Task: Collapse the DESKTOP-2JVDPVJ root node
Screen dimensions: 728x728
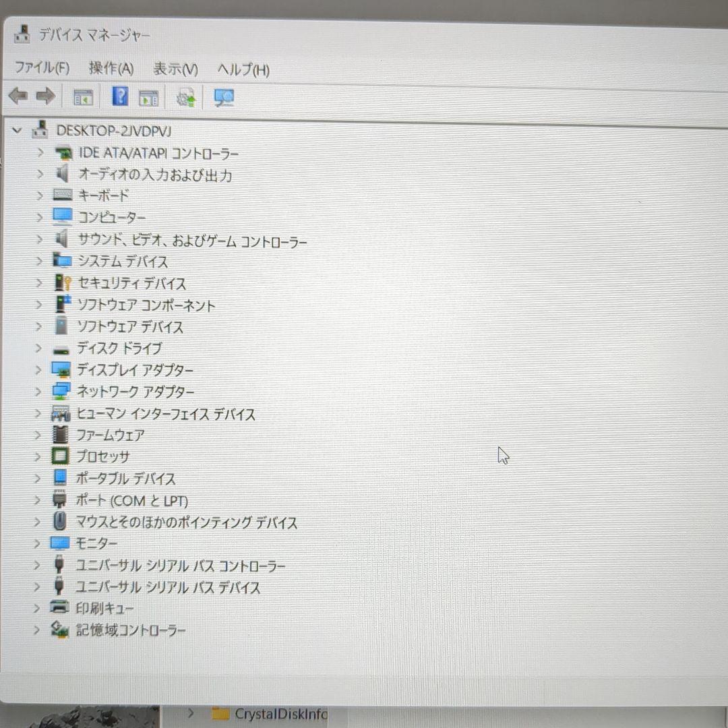Action: (x=18, y=131)
